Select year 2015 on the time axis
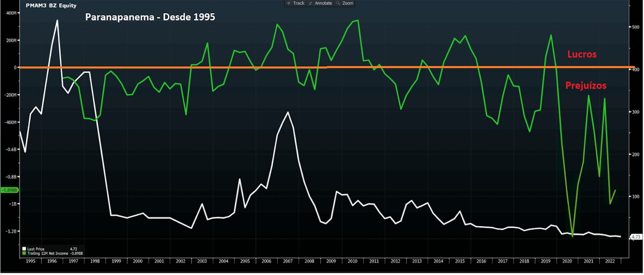The image size is (644, 275). pyautogui.click(x=460, y=260)
